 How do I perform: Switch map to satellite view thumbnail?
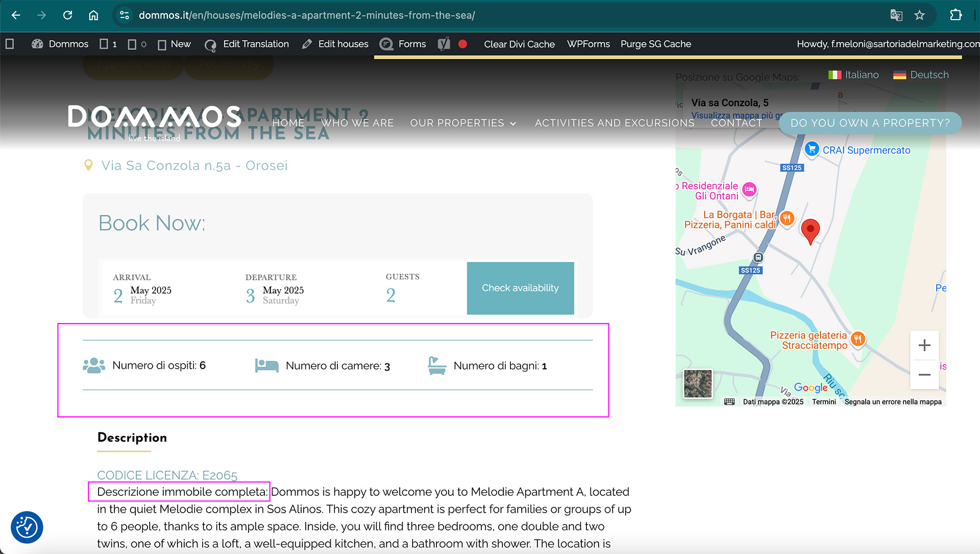pos(697,383)
